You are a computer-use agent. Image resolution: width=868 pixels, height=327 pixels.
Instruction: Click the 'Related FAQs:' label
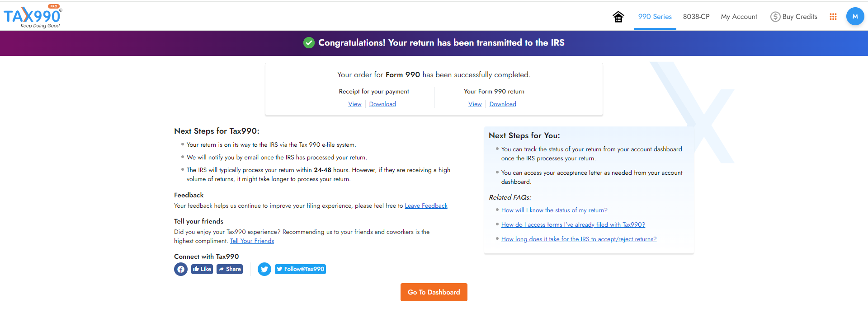pos(510,197)
